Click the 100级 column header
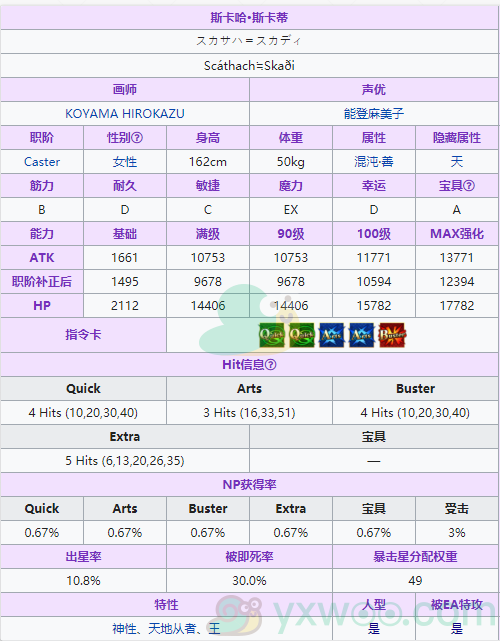Screen dimensions: 500x641 point(374,234)
